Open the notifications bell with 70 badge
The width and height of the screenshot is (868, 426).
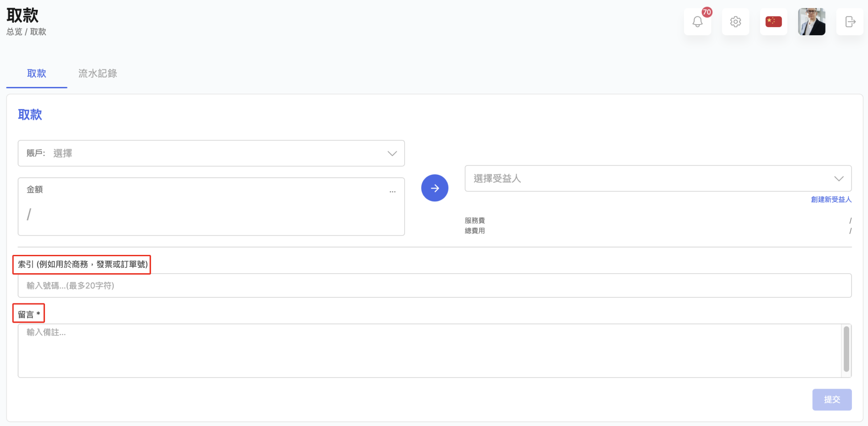697,21
